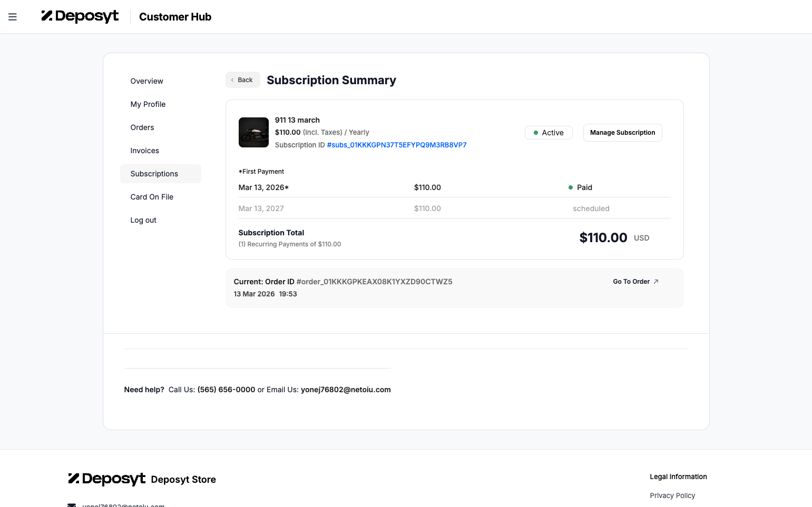The image size is (812, 507).
Task: Open Orders from the sidebar
Action: click(161, 127)
